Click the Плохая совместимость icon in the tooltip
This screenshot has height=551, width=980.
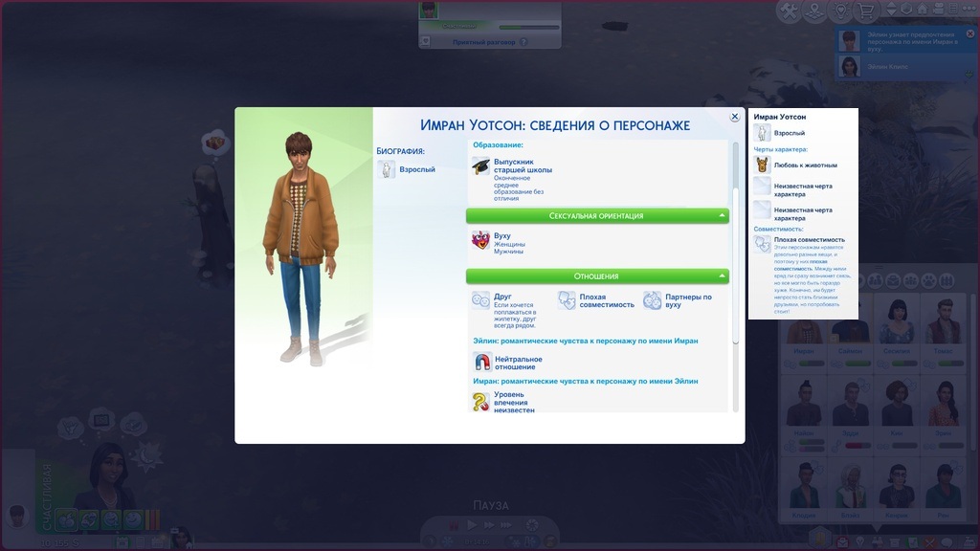tap(762, 244)
